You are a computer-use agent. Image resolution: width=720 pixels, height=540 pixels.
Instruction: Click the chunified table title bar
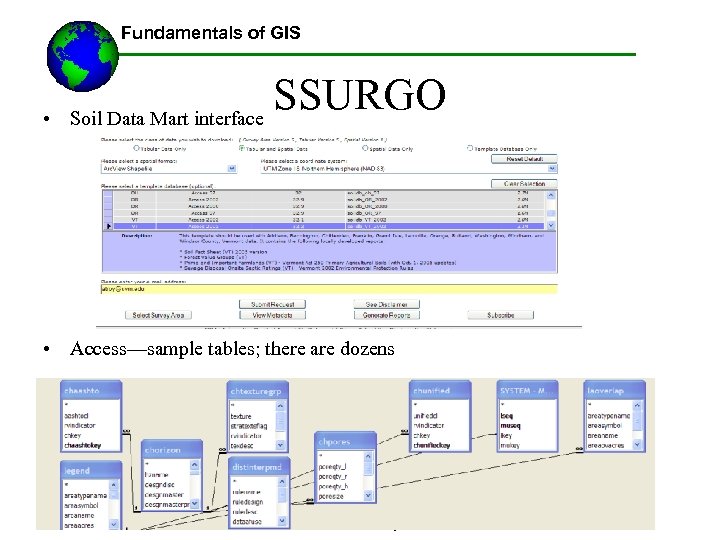pyautogui.click(x=440, y=391)
